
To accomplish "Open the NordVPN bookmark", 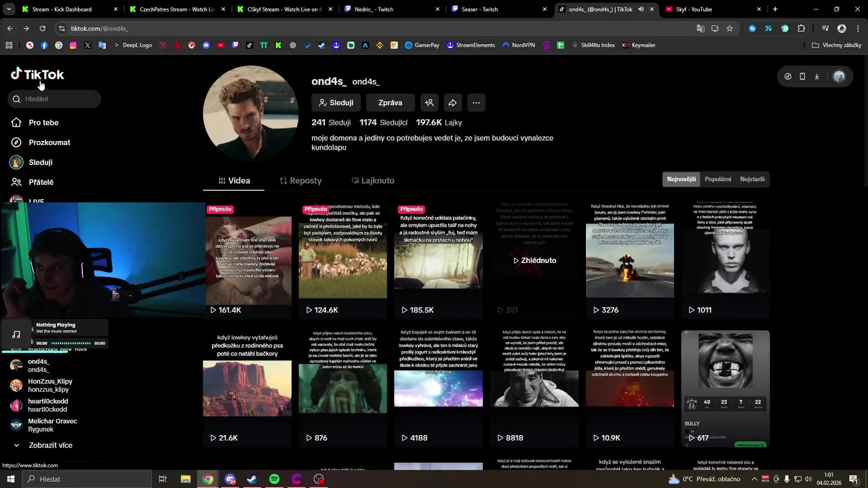I will [x=518, y=45].
